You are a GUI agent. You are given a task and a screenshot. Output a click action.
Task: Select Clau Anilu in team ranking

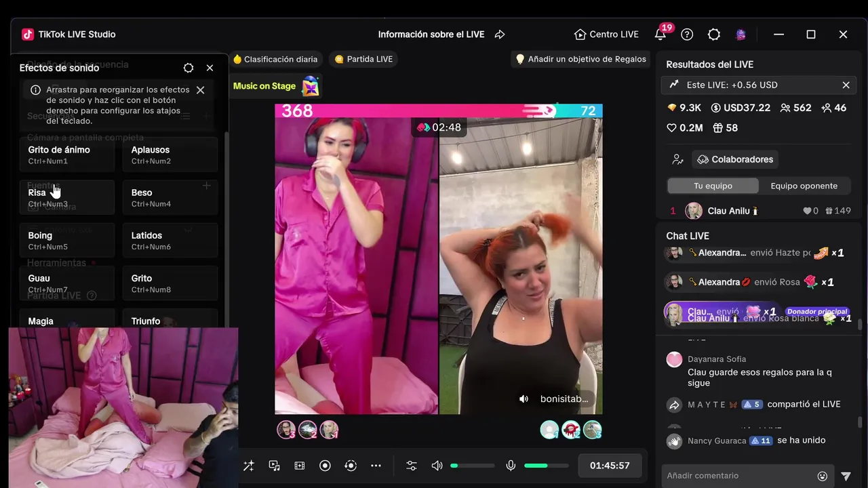coord(759,211)
